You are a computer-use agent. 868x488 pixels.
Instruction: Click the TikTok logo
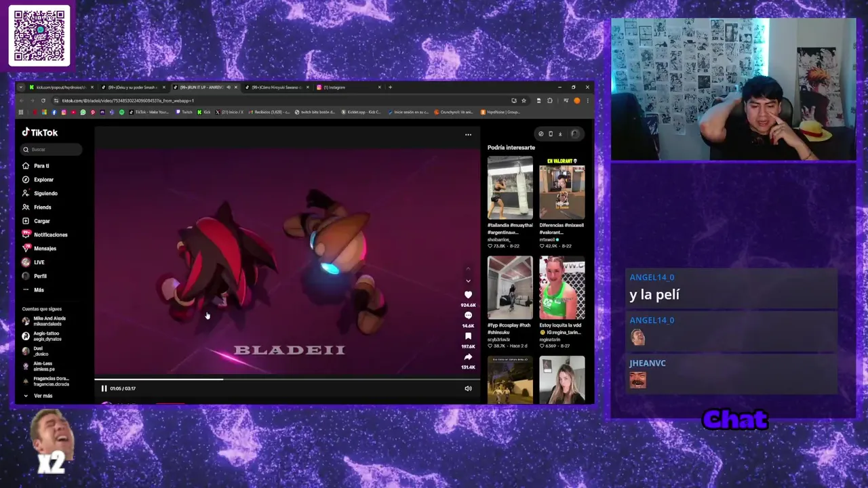tap(40, 133)
